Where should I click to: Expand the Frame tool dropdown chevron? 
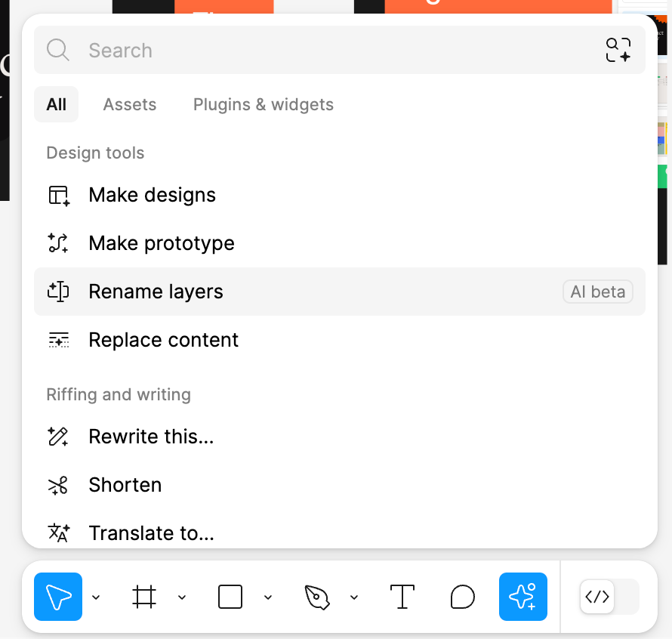click(182, 597)
